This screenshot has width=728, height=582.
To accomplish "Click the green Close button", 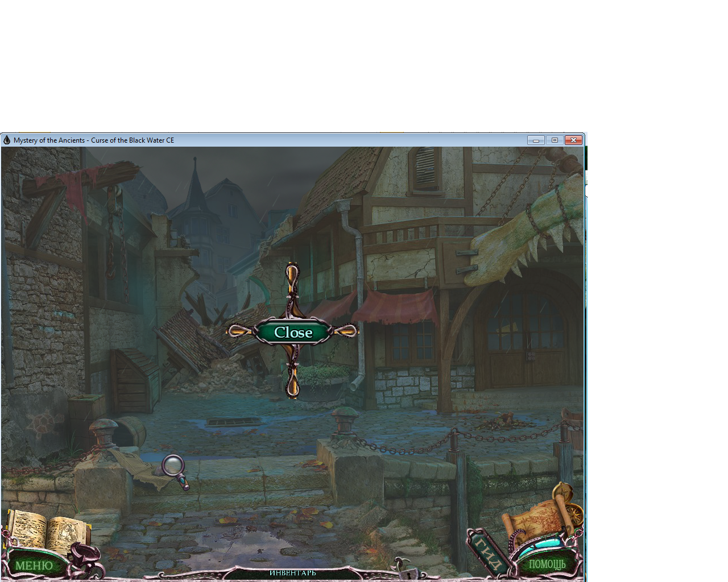I will point(293,332).
